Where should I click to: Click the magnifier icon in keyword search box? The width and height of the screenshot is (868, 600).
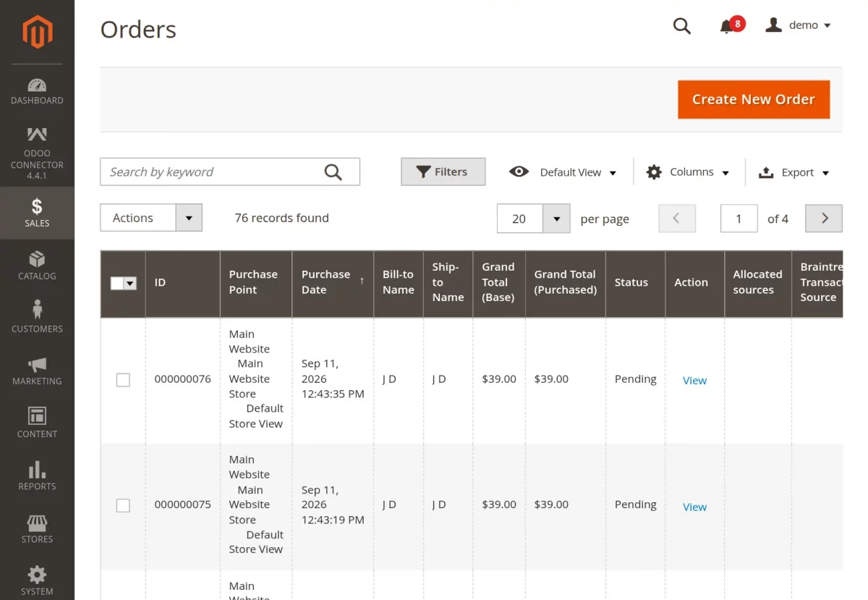click(333, 172)
